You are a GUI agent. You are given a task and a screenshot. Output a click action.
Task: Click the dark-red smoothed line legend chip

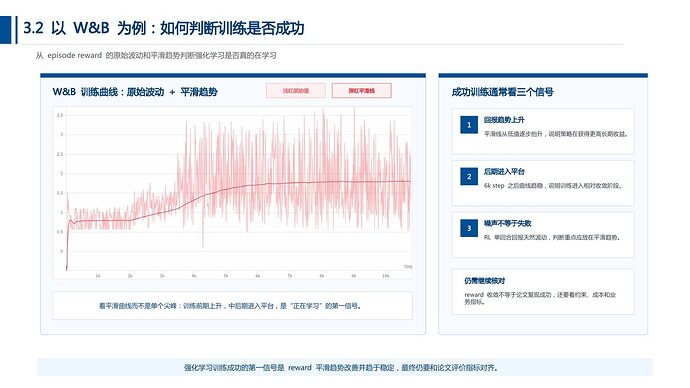(x=361, y=91)
